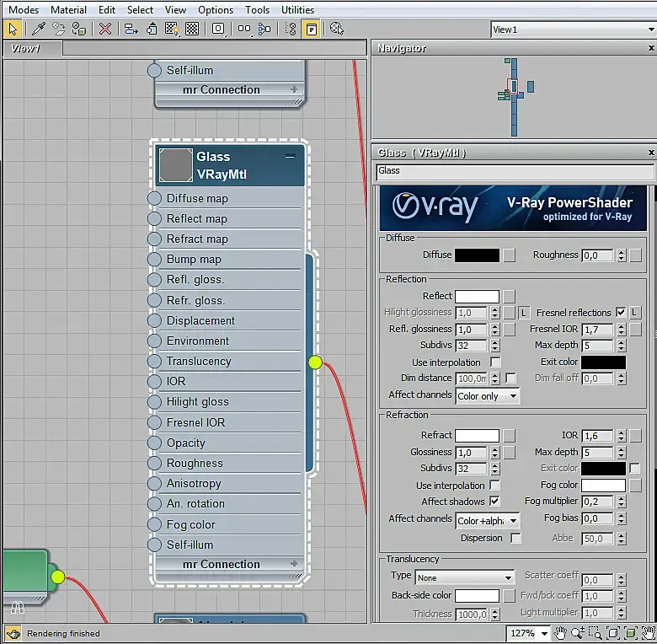Delete selected node with red X
This screenshot has width=657, height=644.
click(x=104, y=29)
